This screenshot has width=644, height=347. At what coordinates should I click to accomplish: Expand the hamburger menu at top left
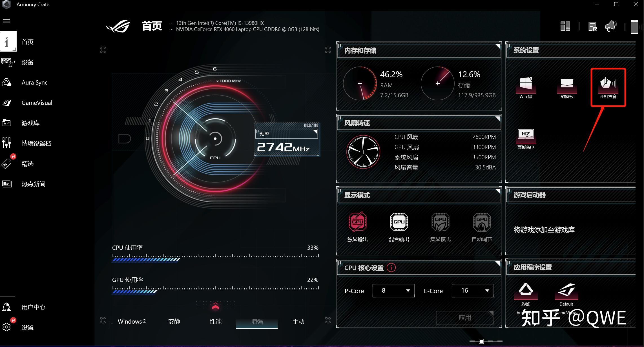(x=6, y=21)
